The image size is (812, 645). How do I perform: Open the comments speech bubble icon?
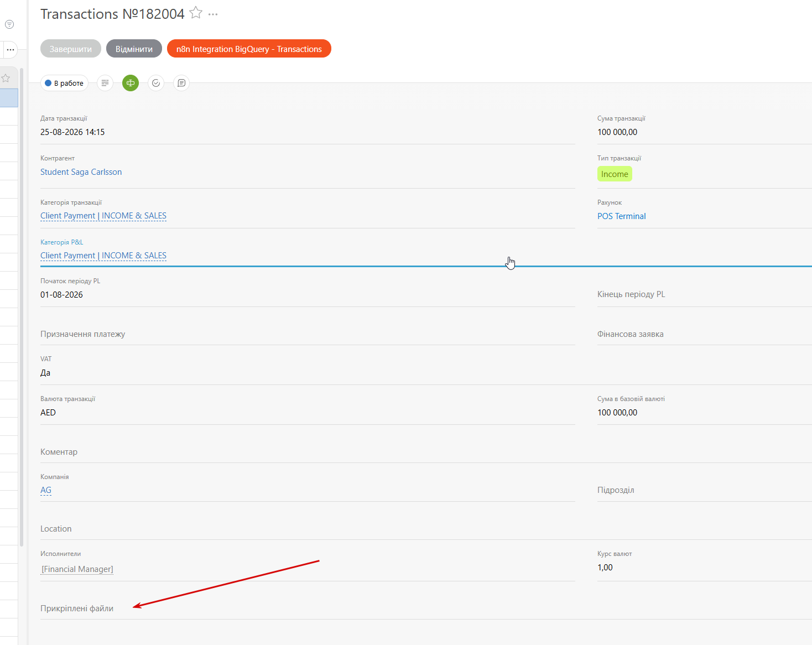pyautogui.click(x=181, y=83)
